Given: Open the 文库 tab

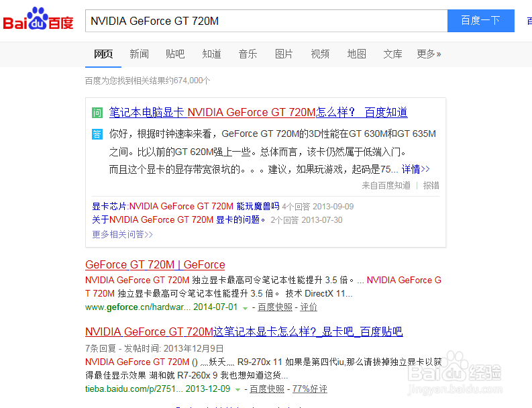Looking at the screenshot, I should tap(392, 54).
